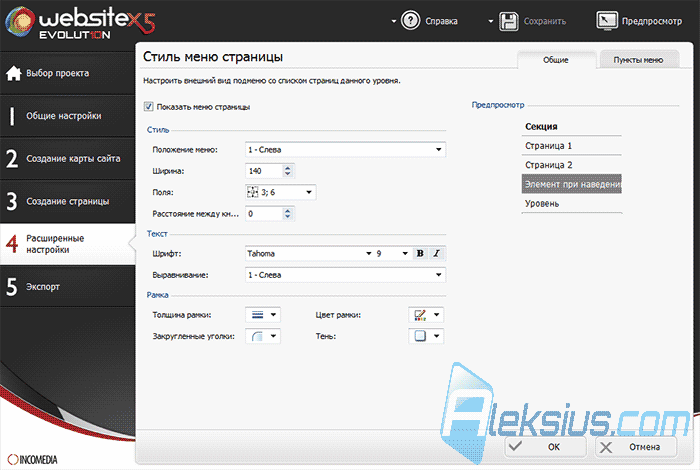
Task: Click the Справка help icon
Action: tap(410, 21)
